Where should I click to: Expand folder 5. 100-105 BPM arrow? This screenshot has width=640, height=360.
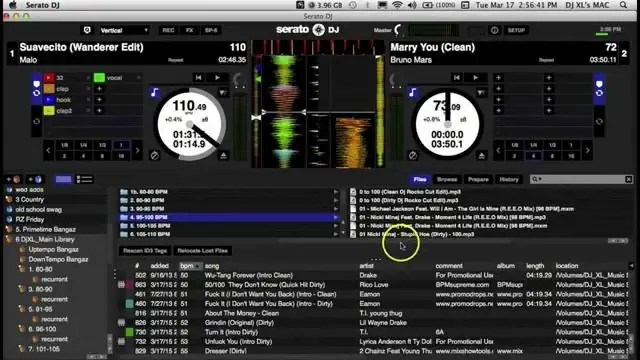tap(336, 226)
